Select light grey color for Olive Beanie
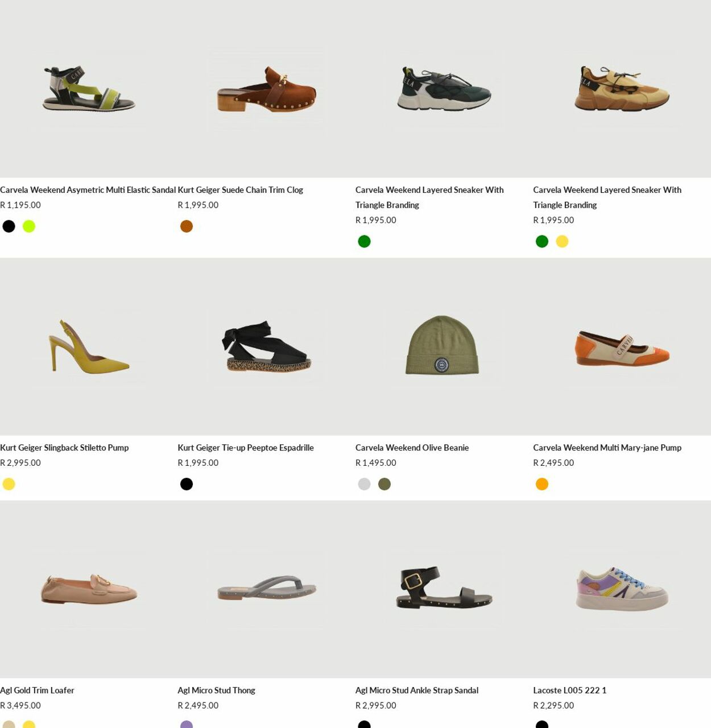Screen dimensions: 711x728 tap(365, 484)
